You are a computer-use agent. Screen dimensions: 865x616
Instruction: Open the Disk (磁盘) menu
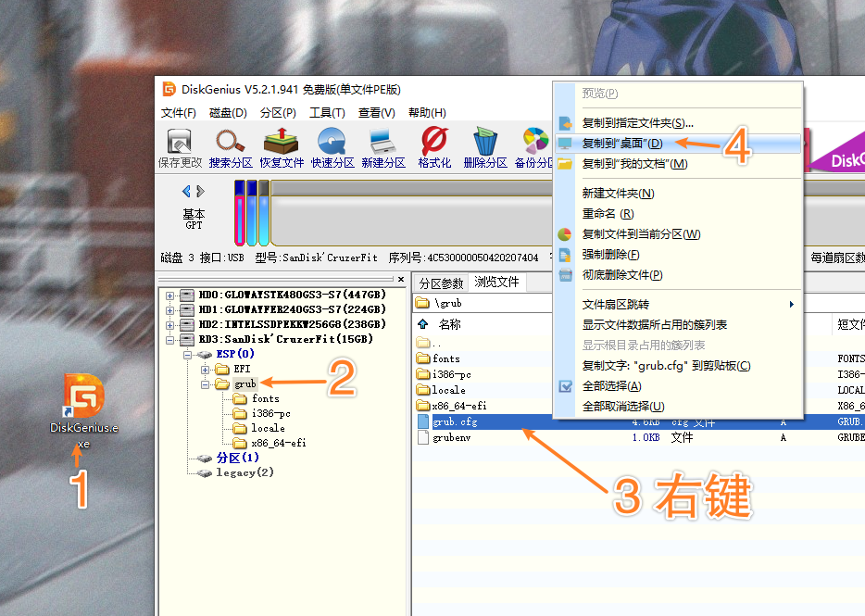coord(228,113)
